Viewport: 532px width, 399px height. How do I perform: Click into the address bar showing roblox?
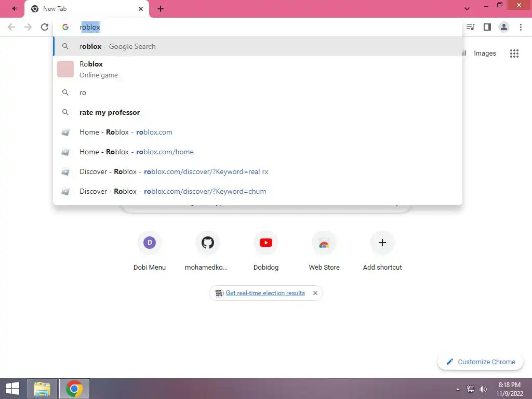[x=258, y=27]
